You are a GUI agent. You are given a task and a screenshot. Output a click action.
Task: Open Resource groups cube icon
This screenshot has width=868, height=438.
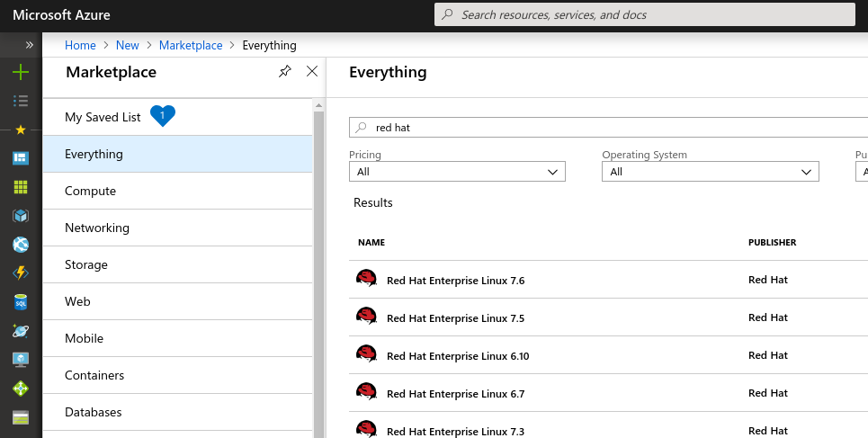coord(21,216)
